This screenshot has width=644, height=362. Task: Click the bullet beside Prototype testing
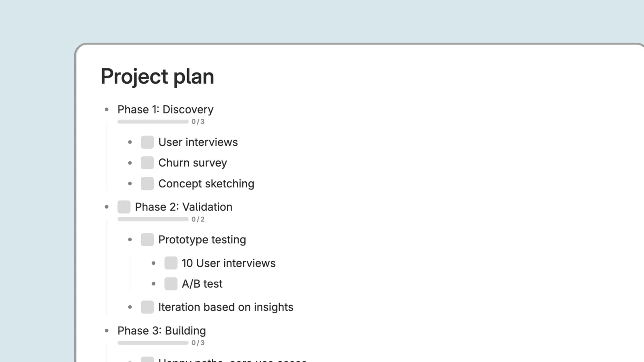pos(130,239)
